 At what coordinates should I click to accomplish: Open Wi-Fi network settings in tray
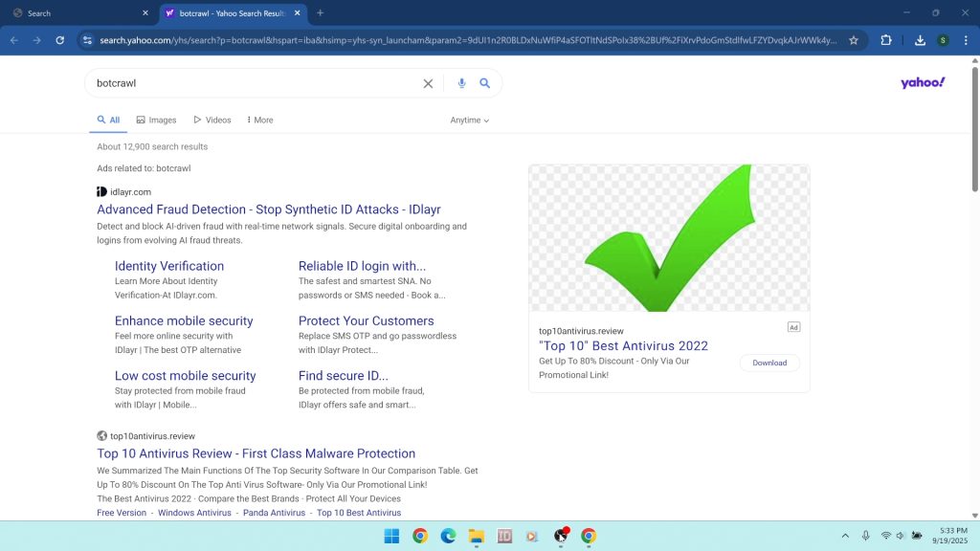[885, 536]
